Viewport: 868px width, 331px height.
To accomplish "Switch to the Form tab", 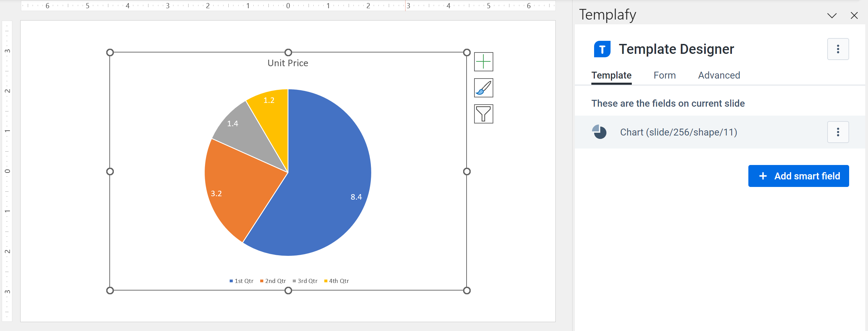I will (x=664, y=75).
